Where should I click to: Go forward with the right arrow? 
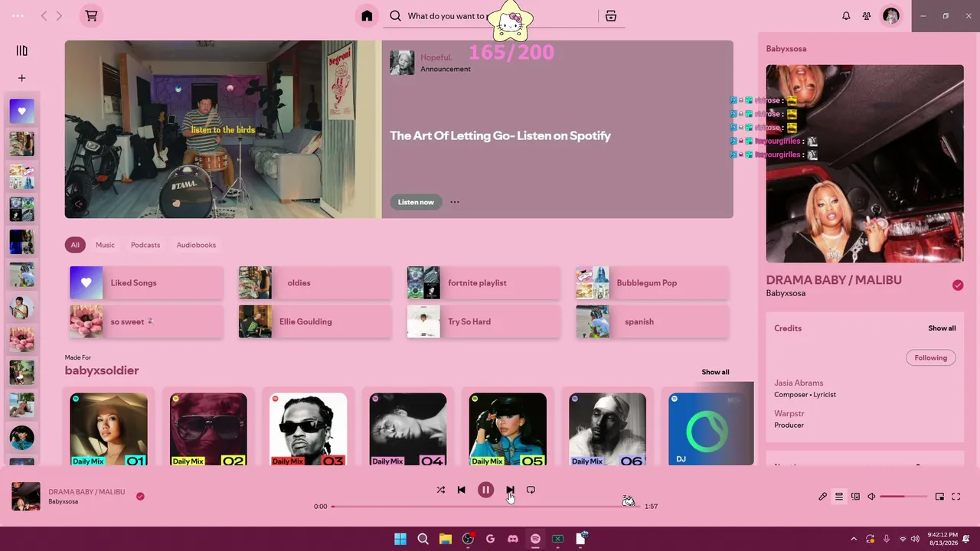coord(59,16)
